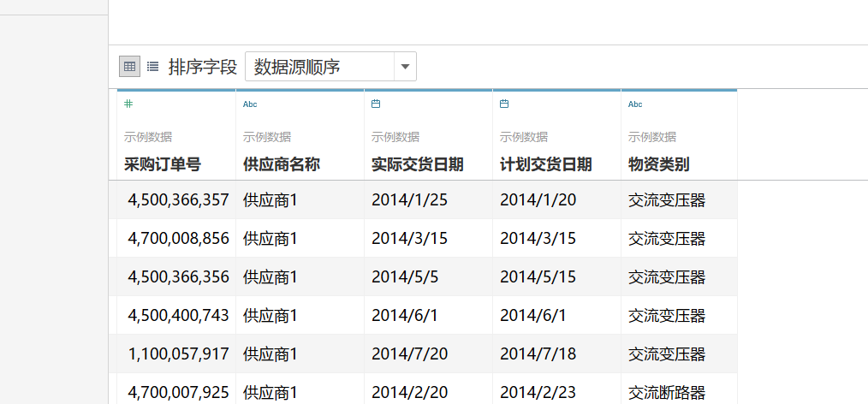Select the 计划交货日期 column header
Viewport: 868px width, 404px height.
[x=546, y=164]
